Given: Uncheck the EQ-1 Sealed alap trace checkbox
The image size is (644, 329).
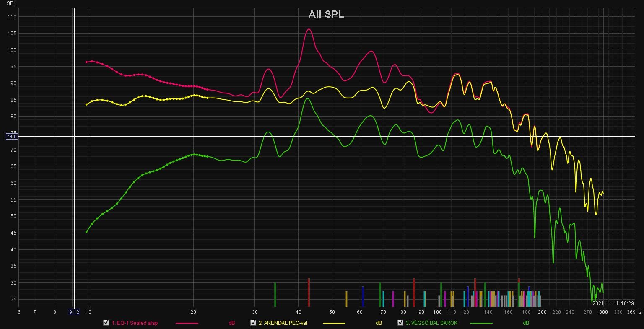Looking at the screenshot, I should pyautogui.click(x=106, y=323).
